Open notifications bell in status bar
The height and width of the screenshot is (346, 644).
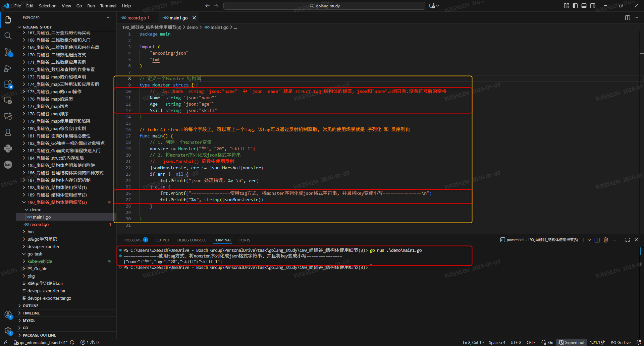pyautogui.click(x=639, y=342)
